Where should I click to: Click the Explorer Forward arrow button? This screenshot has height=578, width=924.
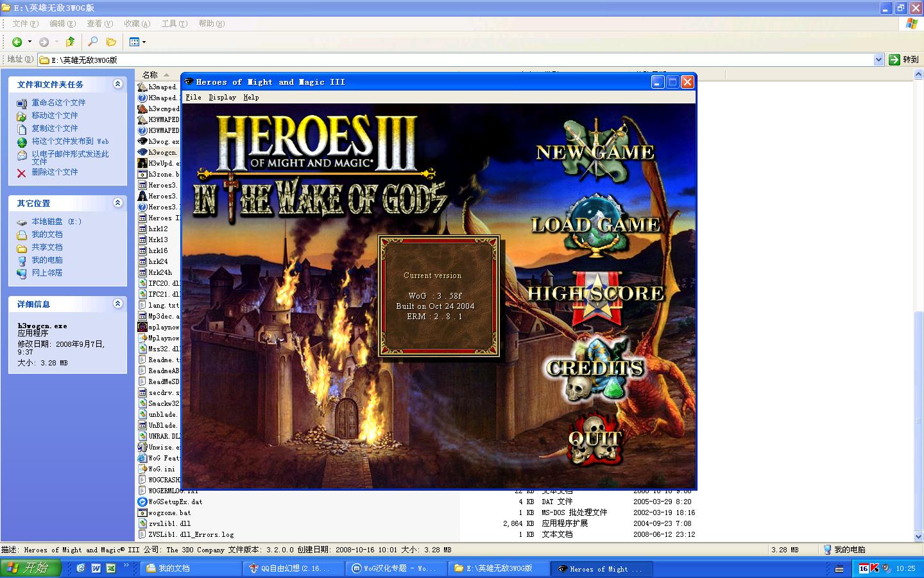[x=44, y=42]
